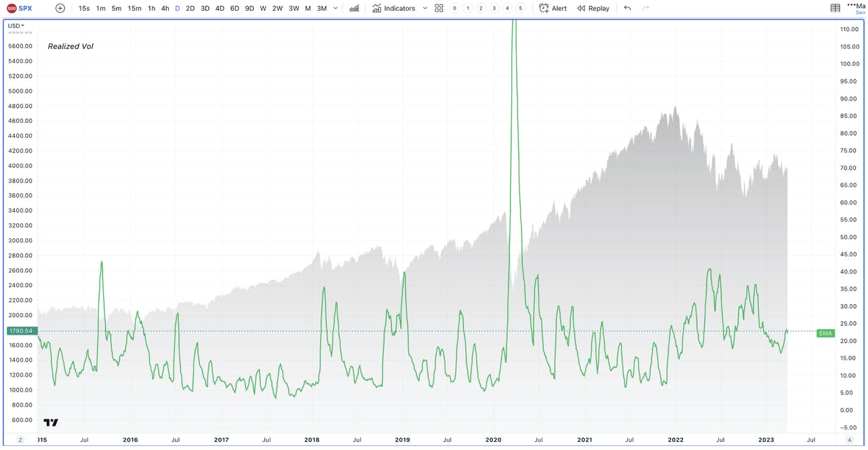Image resolution: width=868 pixels, height=450 pixels.
Task: Open the USD currency dropdown
Action: click(x=16, y=26)
